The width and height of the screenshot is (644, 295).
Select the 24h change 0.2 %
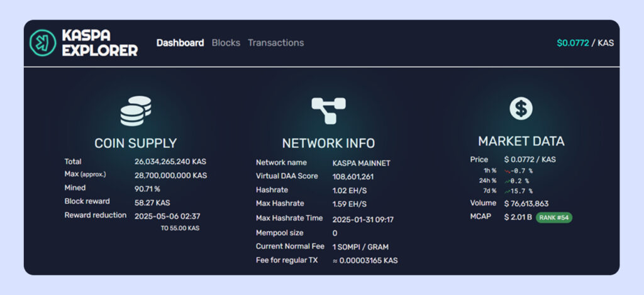520,181
